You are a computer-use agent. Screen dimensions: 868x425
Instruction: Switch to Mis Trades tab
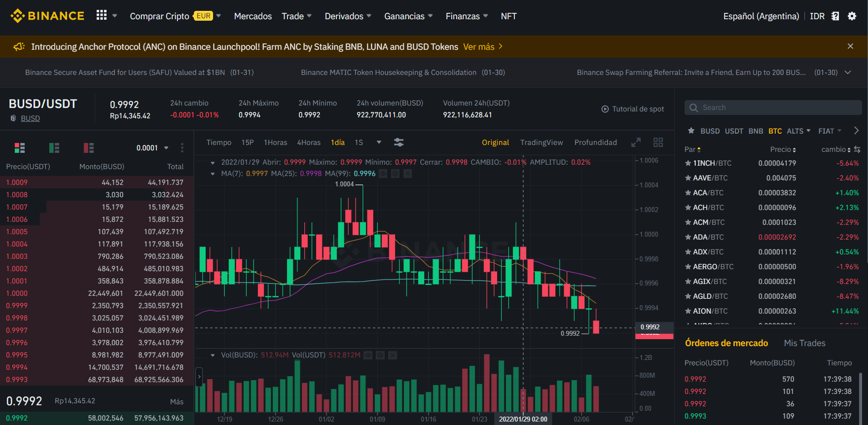pos(805,343)
